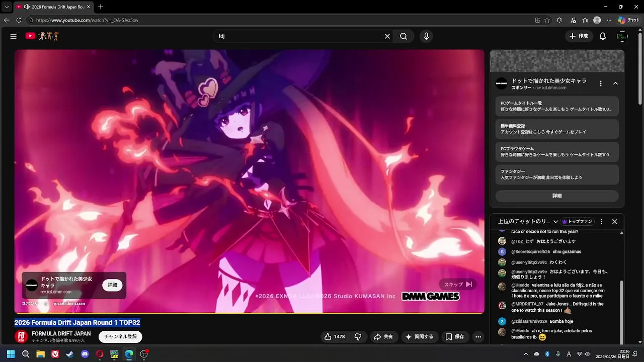The width and height of the screenshot is (644, 362).
Task: Click chat author @zildatarumi9329
Action: click(x=529, y=321)
